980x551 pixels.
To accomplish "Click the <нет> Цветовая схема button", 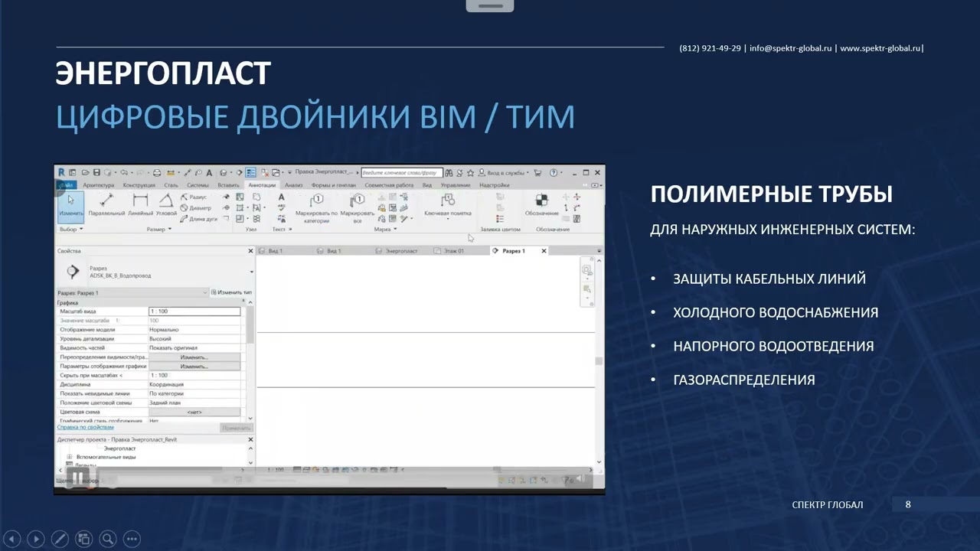I will click(194, 412).
